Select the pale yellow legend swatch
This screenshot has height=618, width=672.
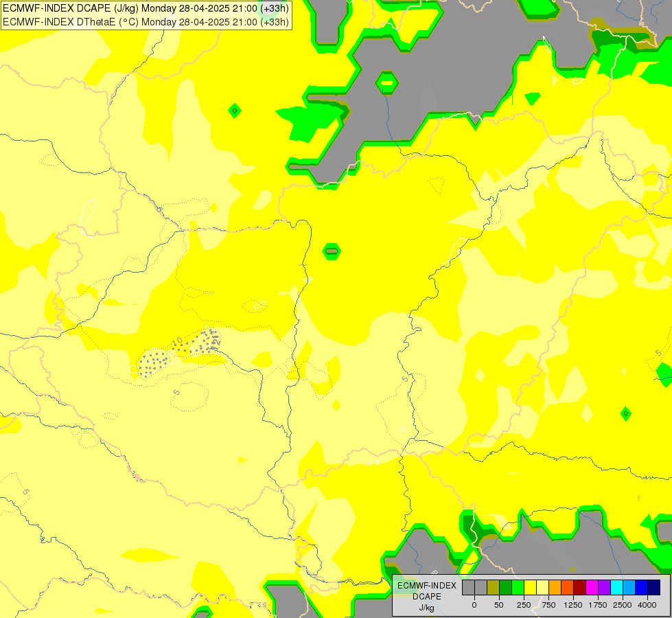[x=542, y=588]
